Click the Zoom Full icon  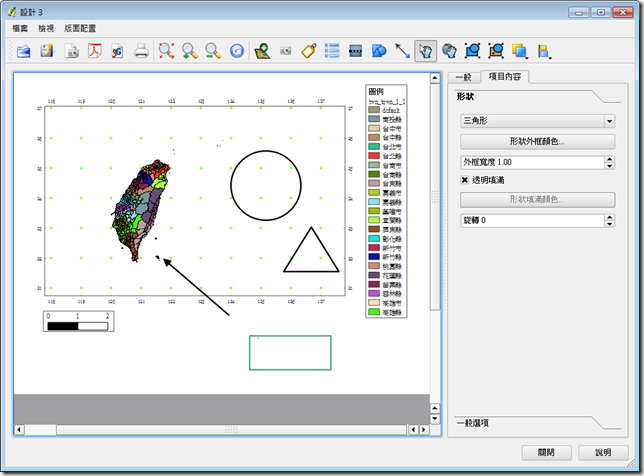pos(166,51)
